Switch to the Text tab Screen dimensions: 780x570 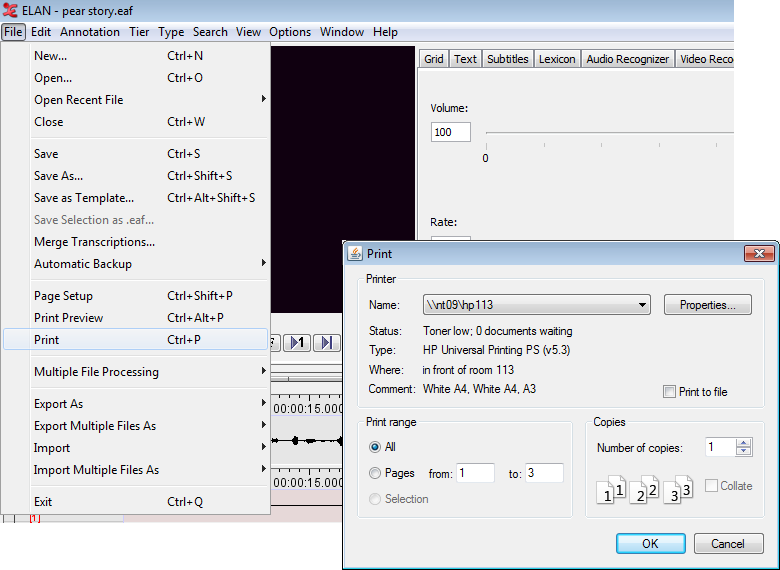coord(465,59)
